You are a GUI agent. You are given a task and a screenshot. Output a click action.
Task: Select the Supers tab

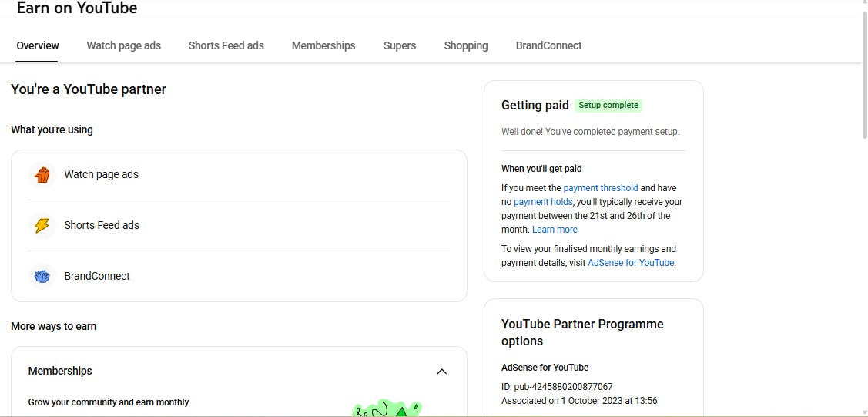click(x=400, y=45)
